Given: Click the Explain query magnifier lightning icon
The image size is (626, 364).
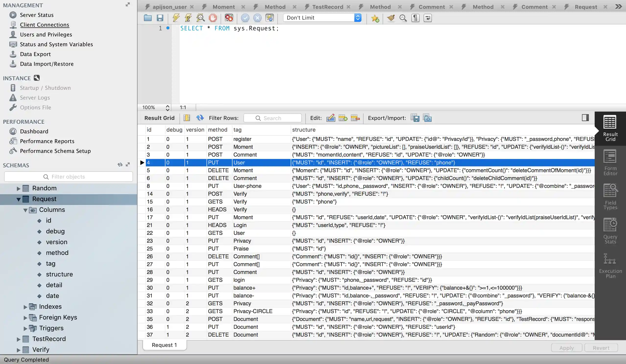Looking at the screenshot, I should pyautogui.click(x=200, y=18).
